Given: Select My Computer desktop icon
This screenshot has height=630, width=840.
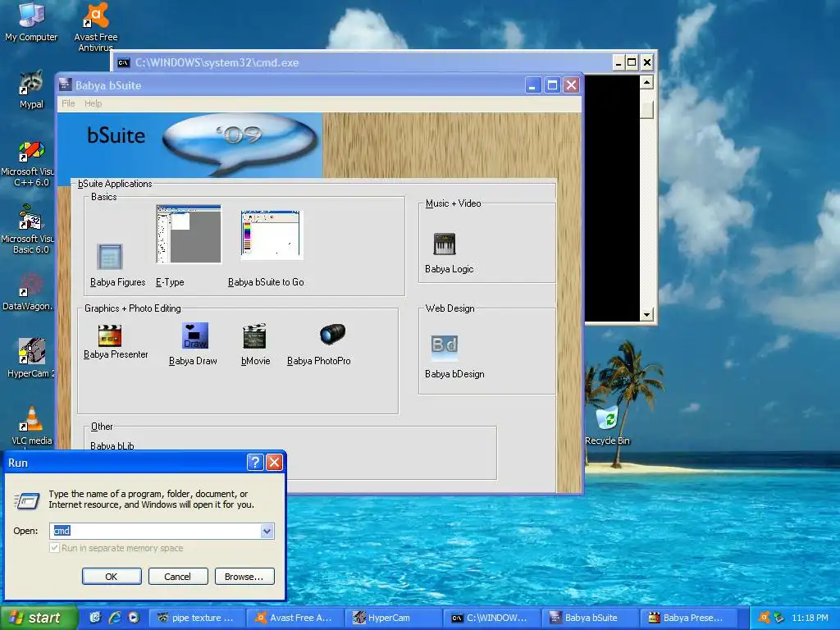Looking at the screenshot, I should click(31, 21).
